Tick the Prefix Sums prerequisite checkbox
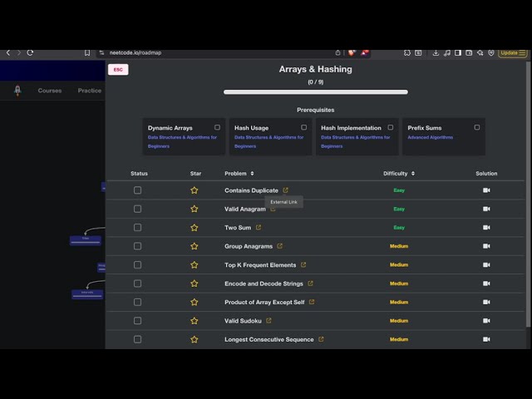Image resolution: width=532 pixels, height=399 pixels. 477,127
